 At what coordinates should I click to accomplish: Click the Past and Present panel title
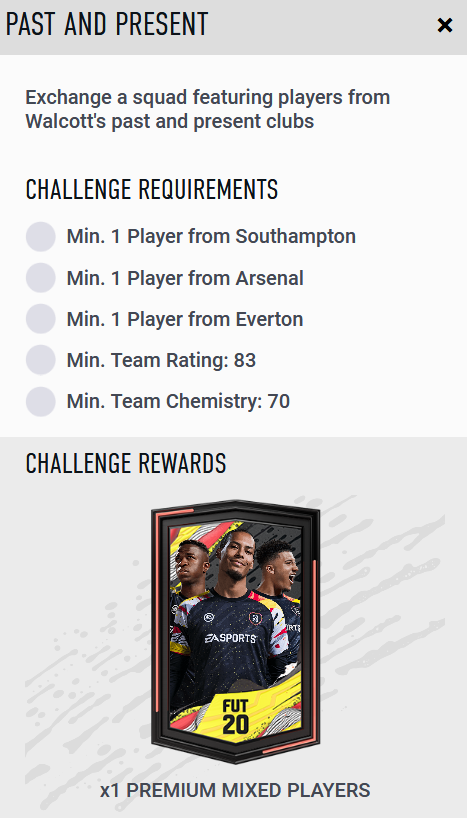click(x=107, y=24)
